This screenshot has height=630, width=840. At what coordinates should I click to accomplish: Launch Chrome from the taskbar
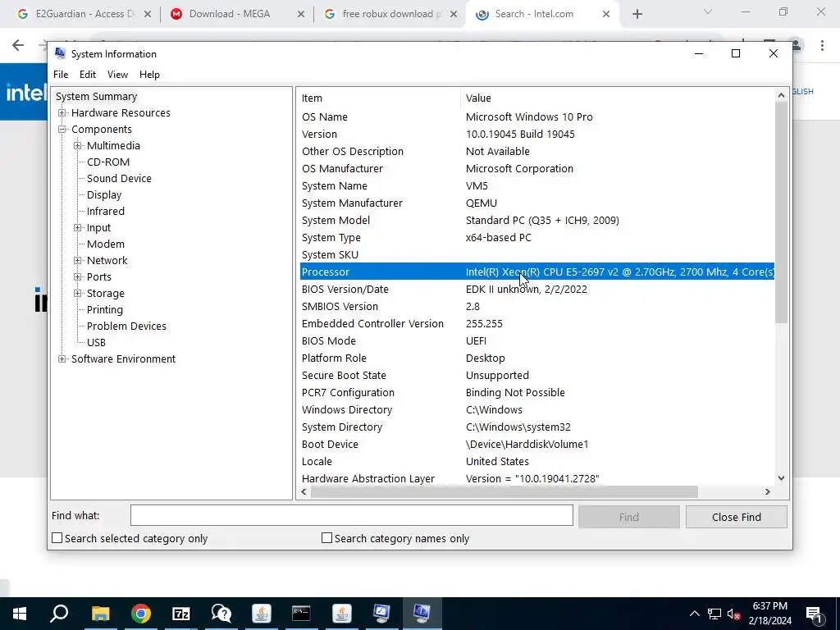tap(140, 614)
